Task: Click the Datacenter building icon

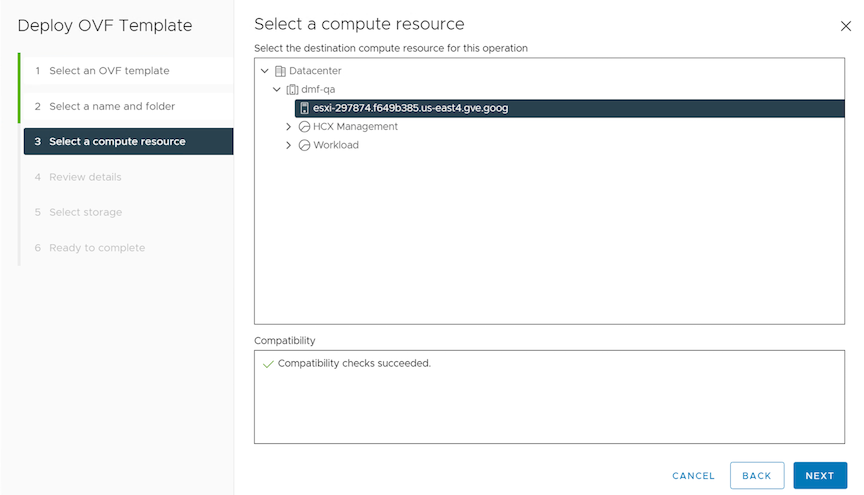Action: coord(280,71)
